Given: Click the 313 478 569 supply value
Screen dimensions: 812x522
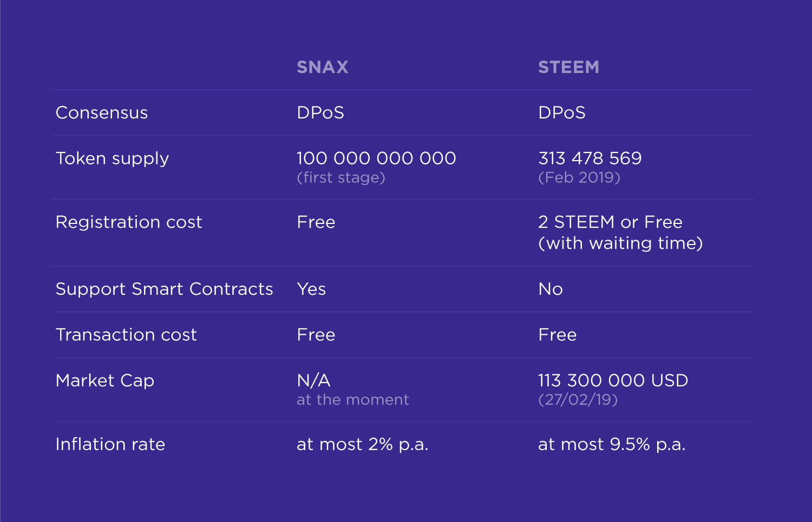Looking at the screenshot, I should (x=590, y=158).
